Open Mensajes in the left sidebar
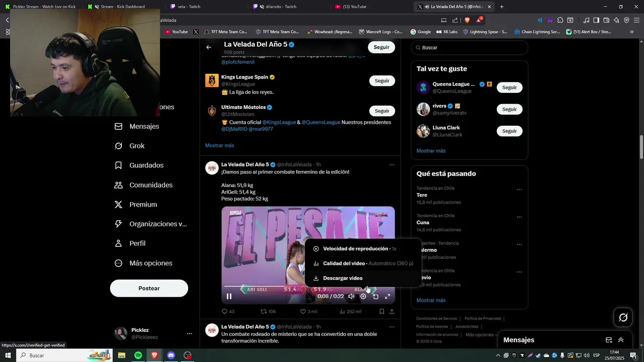The image size is (644, 362). (137, 127)
